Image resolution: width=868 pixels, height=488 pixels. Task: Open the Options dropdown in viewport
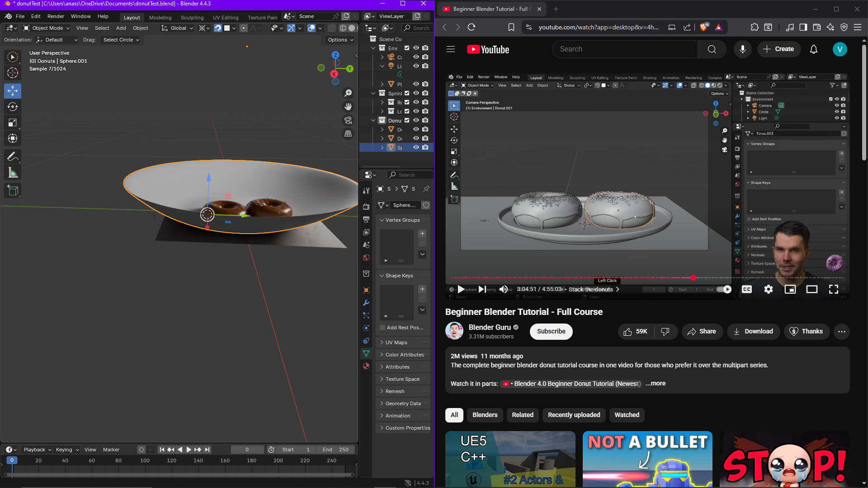coord(340,40)
